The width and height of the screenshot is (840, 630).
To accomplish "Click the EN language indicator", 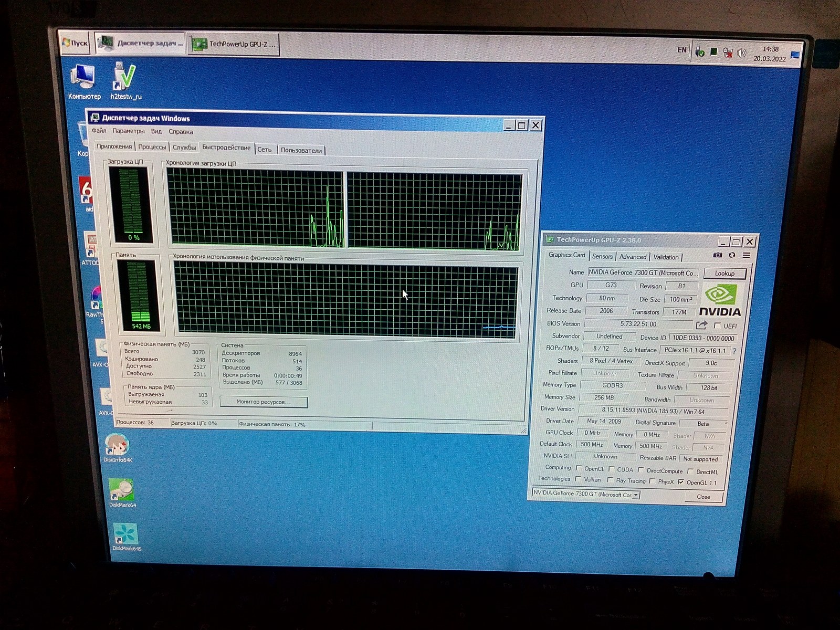I will click(681, 50).
